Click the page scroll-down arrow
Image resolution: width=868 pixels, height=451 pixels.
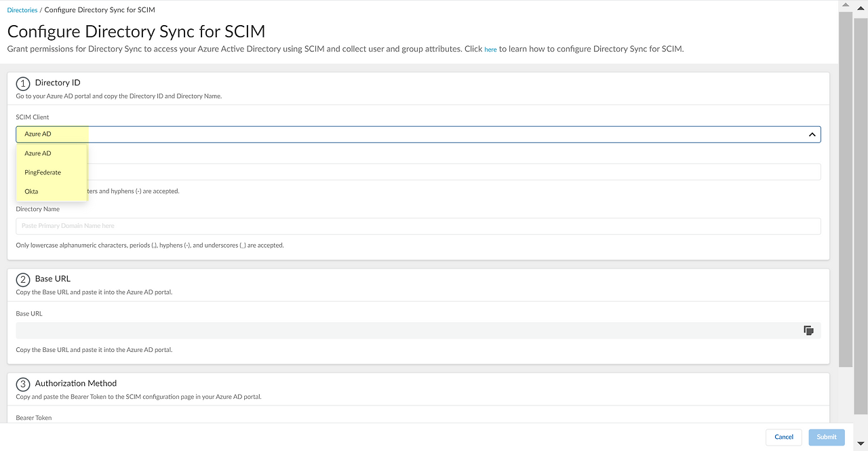[x=861, y=444]
